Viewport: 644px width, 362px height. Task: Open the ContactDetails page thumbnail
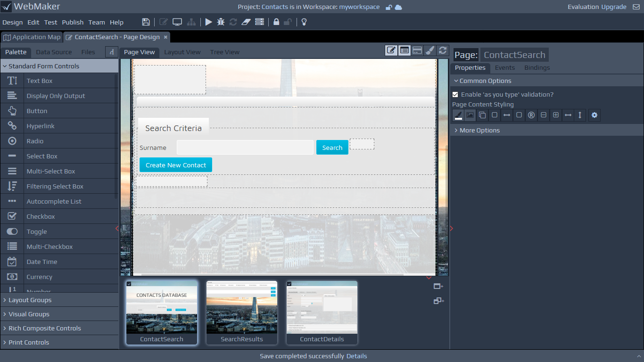pos(322,313)
